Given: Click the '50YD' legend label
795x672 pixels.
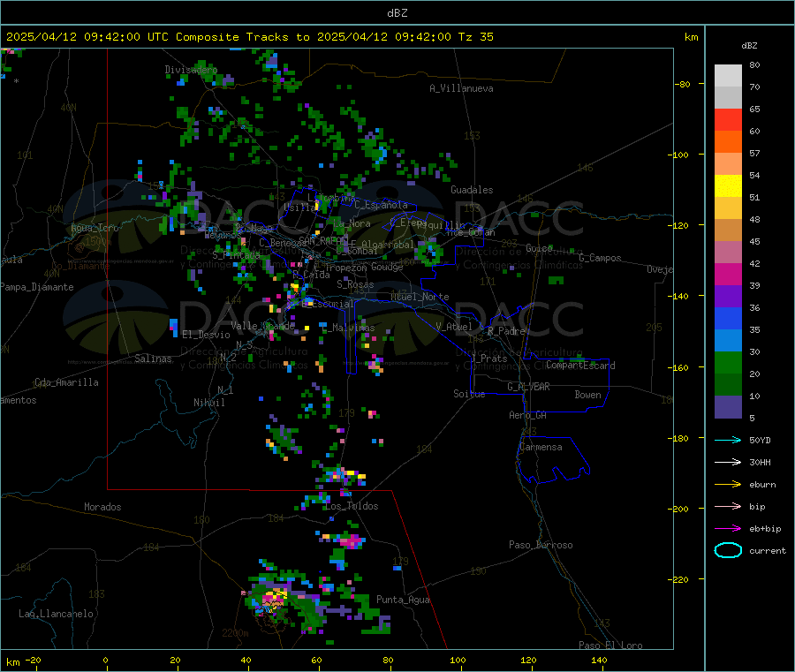Looking at the screenshot, I should (760, 440).
